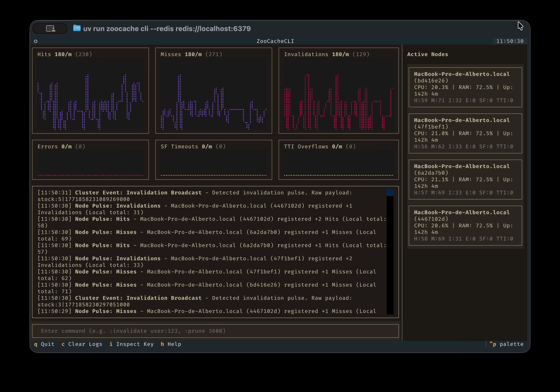The width and height of the screenshot is (560, 392).
Task: Click the CPU: 20.3% reading
Action: click(x=431, y=87)
